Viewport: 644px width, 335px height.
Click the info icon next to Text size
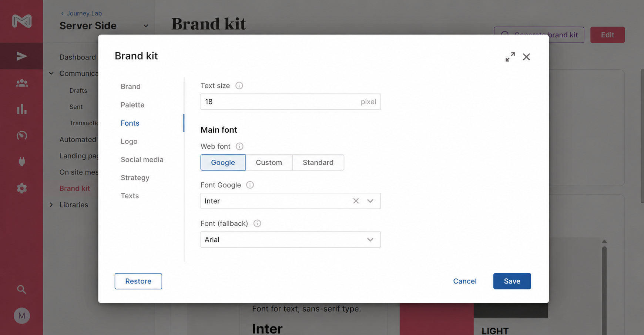[239, 86]
